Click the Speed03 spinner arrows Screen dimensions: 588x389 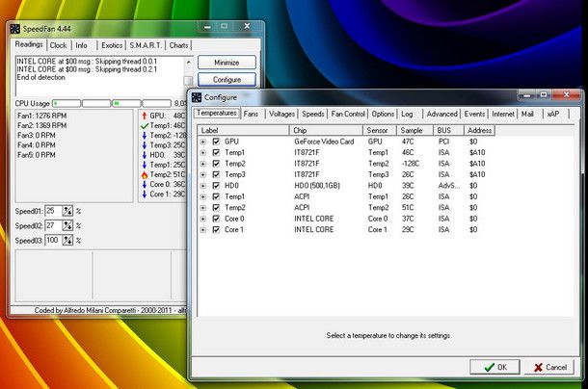(67, 241)
